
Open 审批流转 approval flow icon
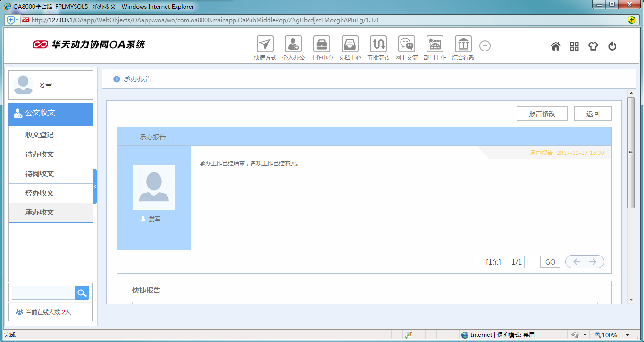click(378, 44)
